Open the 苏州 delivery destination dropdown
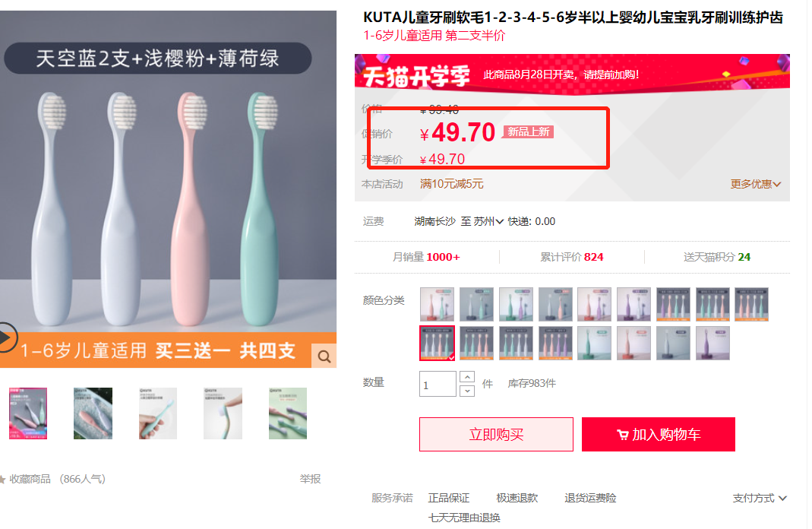This screenshot has width=812, height=529. 488,222
